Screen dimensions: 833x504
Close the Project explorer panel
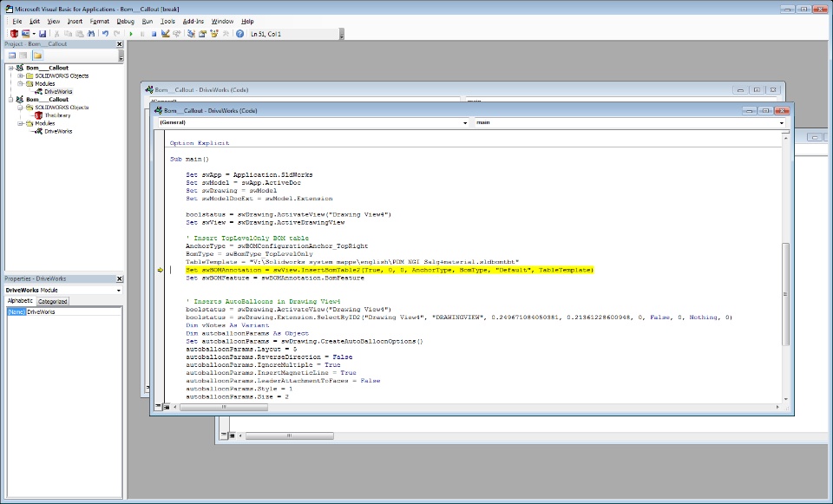120,44
